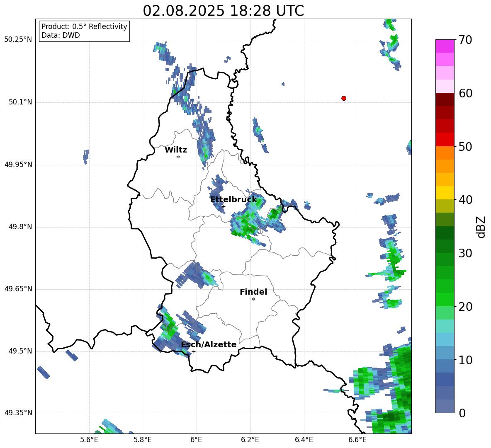Click the dBZ colorbar label

(x=481, y=227)
